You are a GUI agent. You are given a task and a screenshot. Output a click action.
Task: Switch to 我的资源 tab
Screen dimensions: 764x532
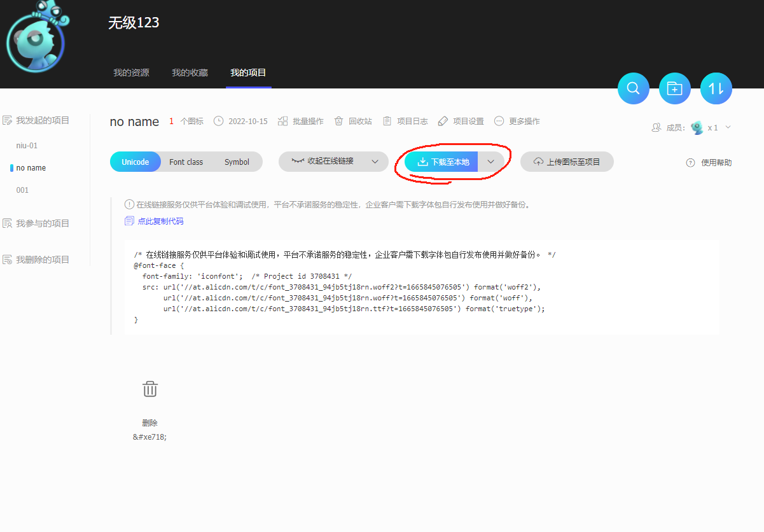131,73
